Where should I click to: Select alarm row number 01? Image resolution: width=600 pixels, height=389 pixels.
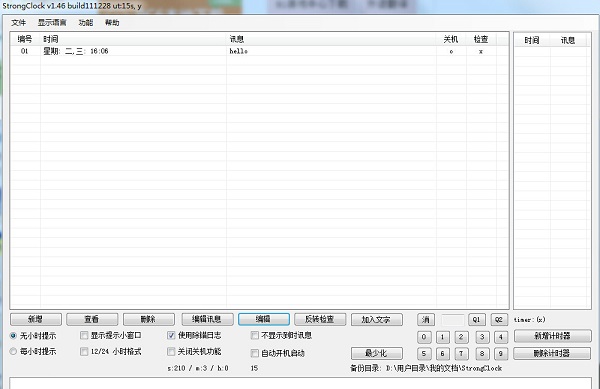(25, 51)
